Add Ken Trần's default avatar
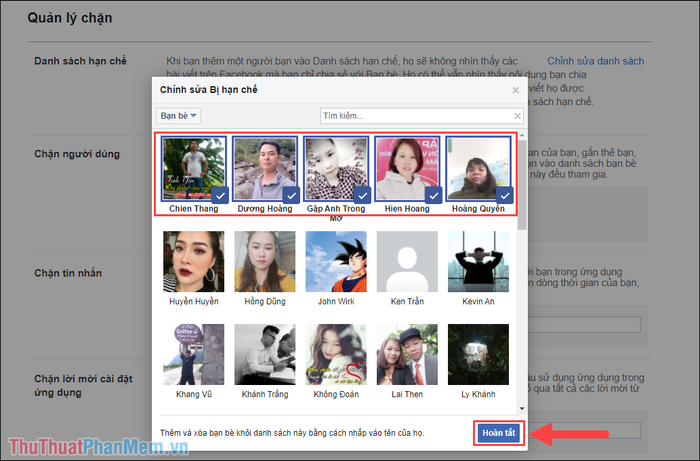Image resolution: width=700 pixels, height=461 pixels. pyautogui.click(x=407, y=262)
